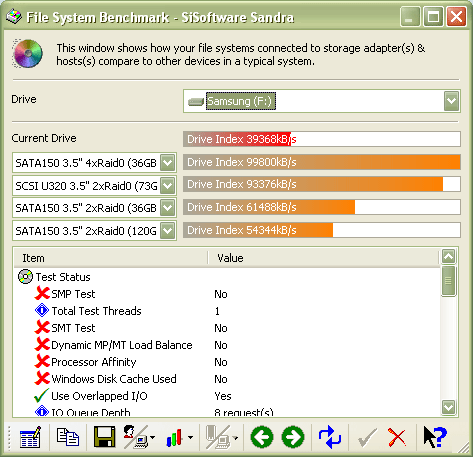Cancel with the red X toolbar icon

coord(397,437)
